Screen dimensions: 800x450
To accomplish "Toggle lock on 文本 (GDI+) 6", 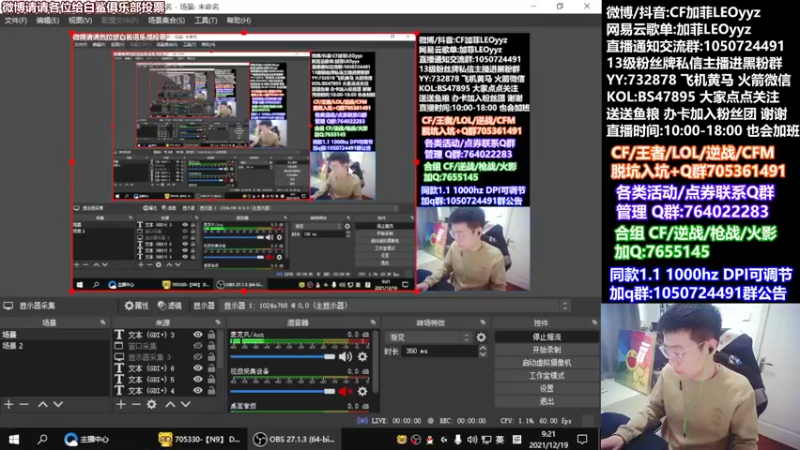I will point(211,368).
